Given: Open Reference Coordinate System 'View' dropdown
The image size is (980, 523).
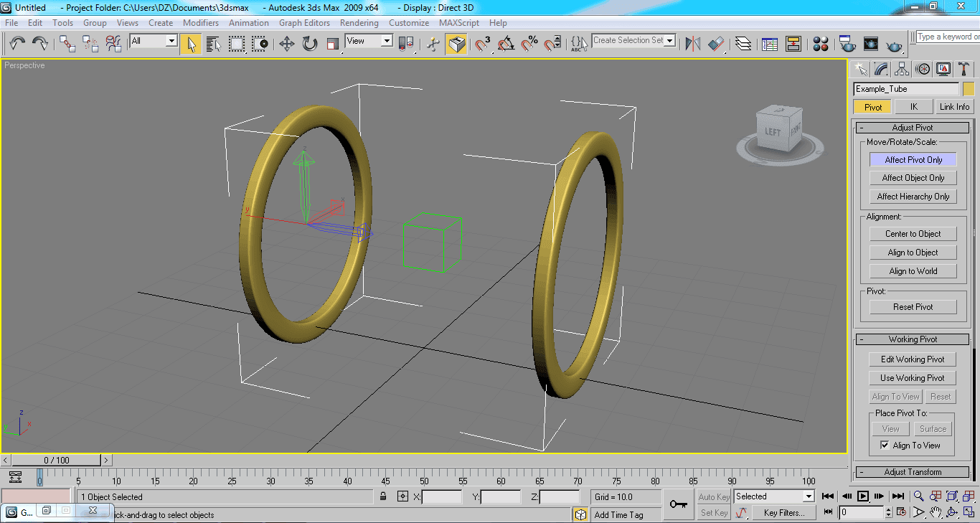Looking at the screenshot, I should [369, 41].
